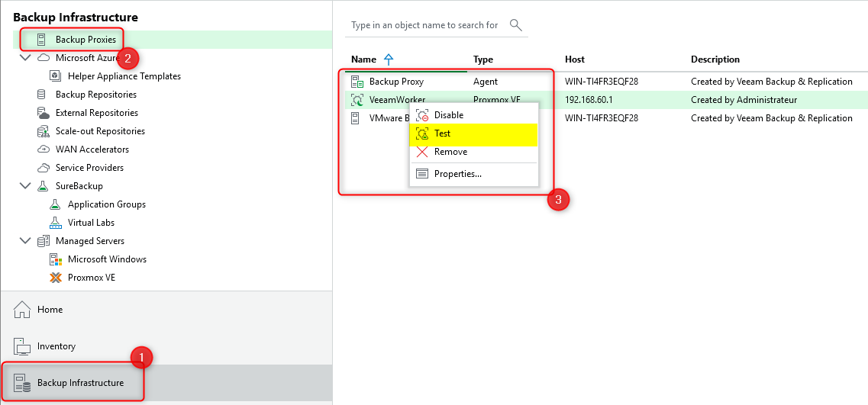This screenshot has width=868, height=405.
Task: Click the Virtual Labs icon
Action: tap(55, 223)
